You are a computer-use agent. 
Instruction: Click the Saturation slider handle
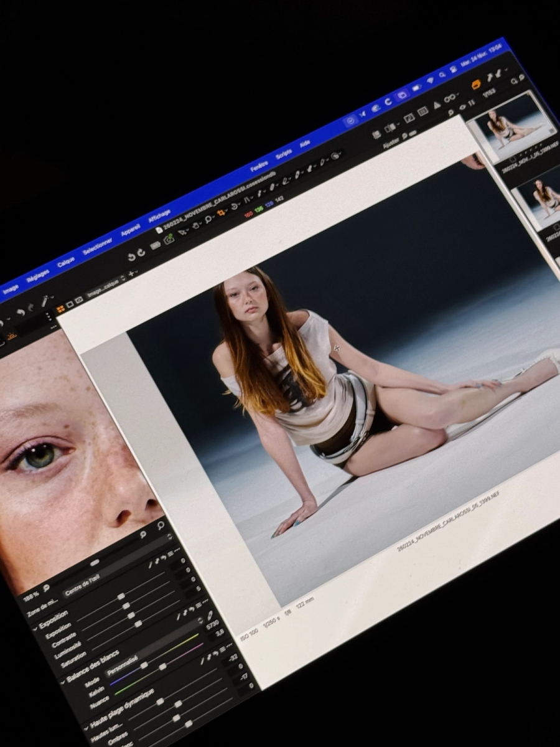click(x=138, y=623)
